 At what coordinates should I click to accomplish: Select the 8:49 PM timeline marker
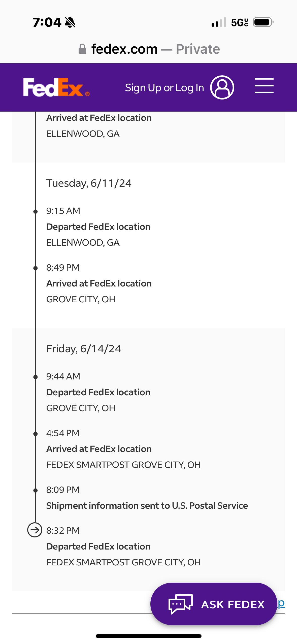click(x=36, y=268)
